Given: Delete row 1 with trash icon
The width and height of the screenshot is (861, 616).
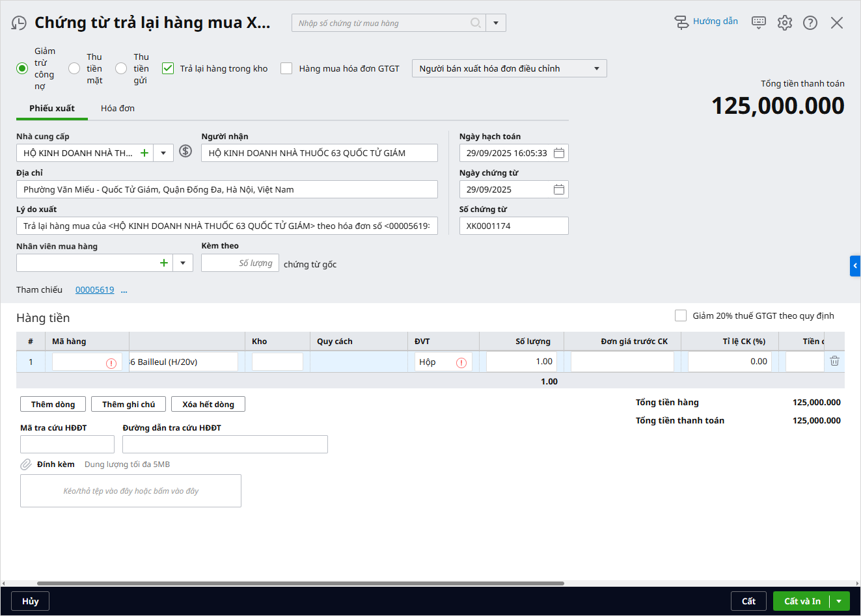Looking at the screenshot, I should pyautogui.click(x=834, y=361).
